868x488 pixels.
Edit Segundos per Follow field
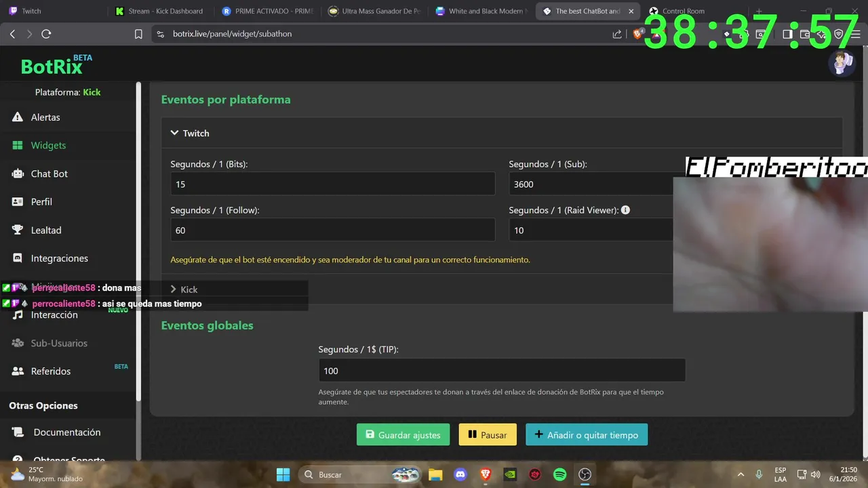(333, 230)
